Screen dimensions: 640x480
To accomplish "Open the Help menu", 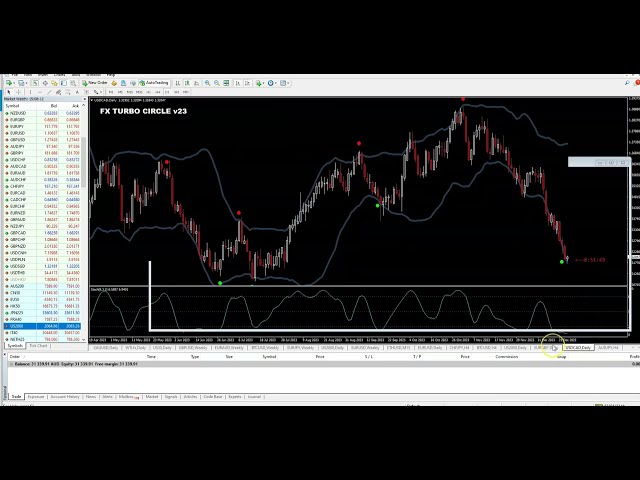I will pos(111,75).
